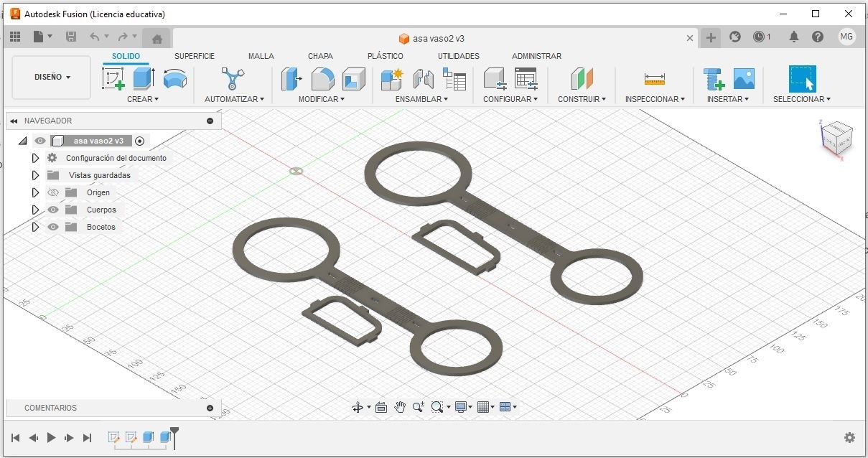Select the Shell tool icon
868x458 pixels.
point(353,78)
